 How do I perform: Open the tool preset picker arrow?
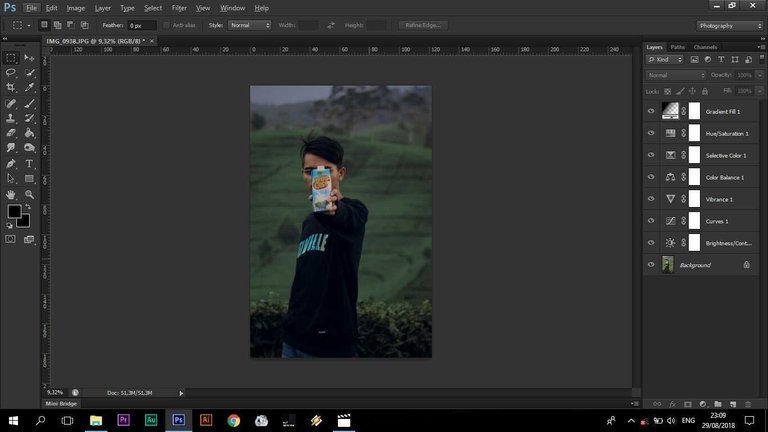[x=28, y=25]
